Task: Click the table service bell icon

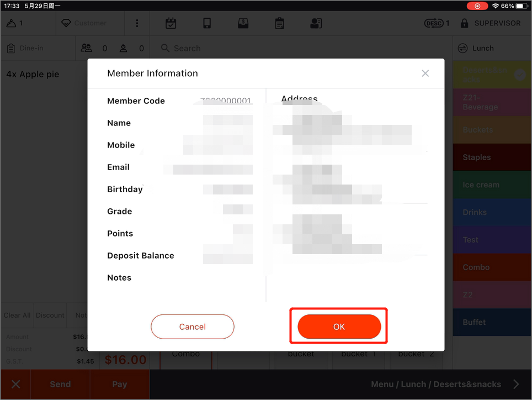Action: pyautogui.click(x=12, y=23)
